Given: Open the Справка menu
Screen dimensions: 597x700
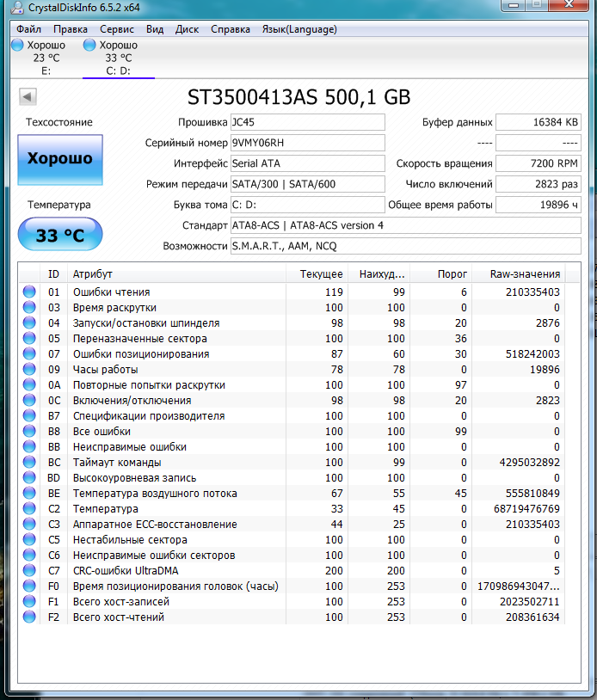Looking at the screenshot, I should 230,29.
